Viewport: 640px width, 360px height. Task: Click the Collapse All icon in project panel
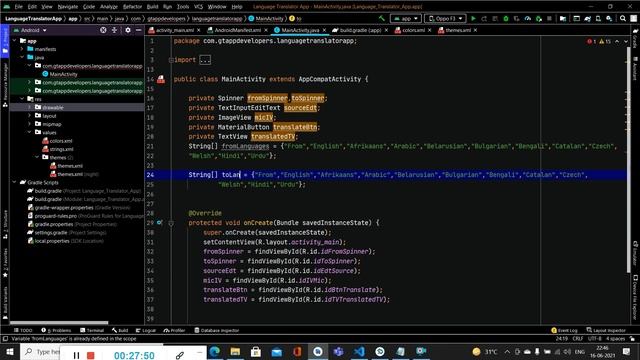pos(114,30)
